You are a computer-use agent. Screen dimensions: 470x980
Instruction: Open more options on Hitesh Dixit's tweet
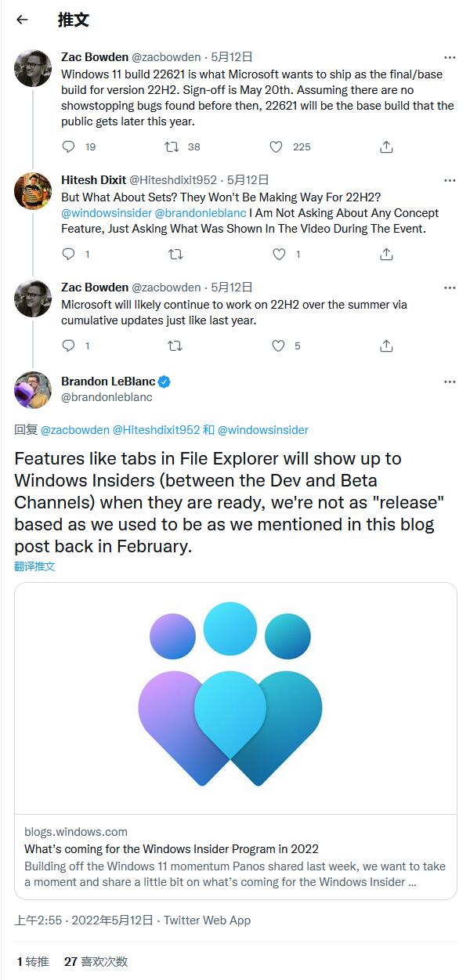pyautogui.click(x=450, y=180)
